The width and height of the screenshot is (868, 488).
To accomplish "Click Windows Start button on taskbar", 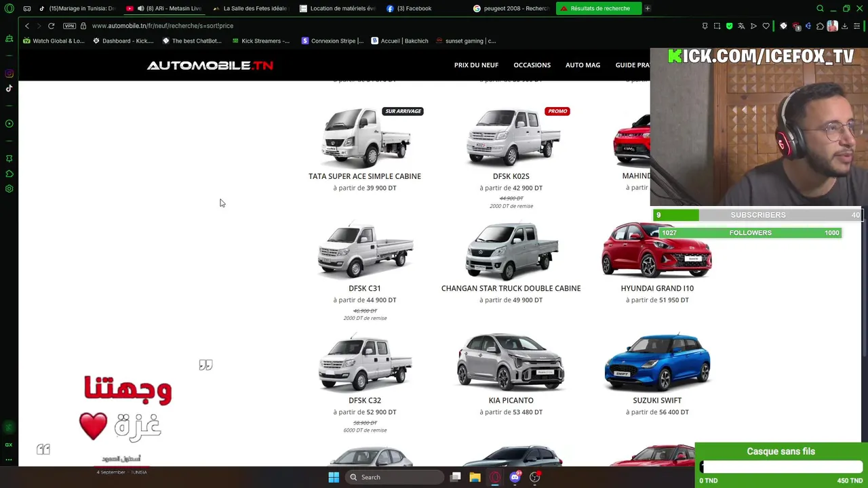I will pos(334,477).
